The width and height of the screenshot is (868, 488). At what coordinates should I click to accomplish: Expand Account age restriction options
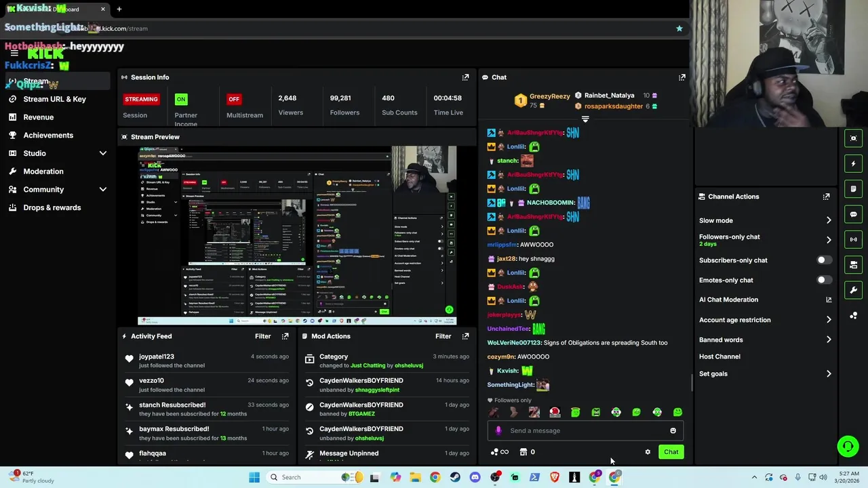829,320
